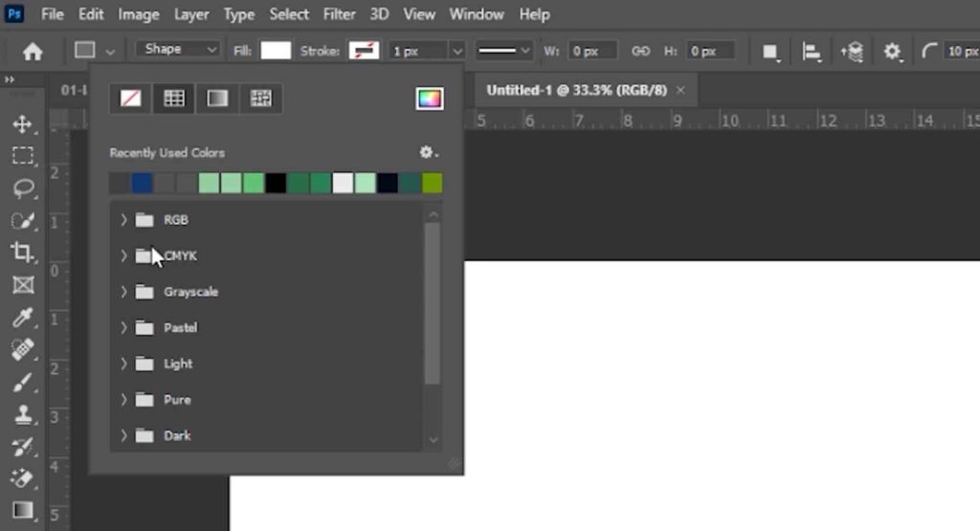The height and width of the screenshot is (531, 980).
Task: Select the Quick Selection tool
Action: click(x=23, y=220)
